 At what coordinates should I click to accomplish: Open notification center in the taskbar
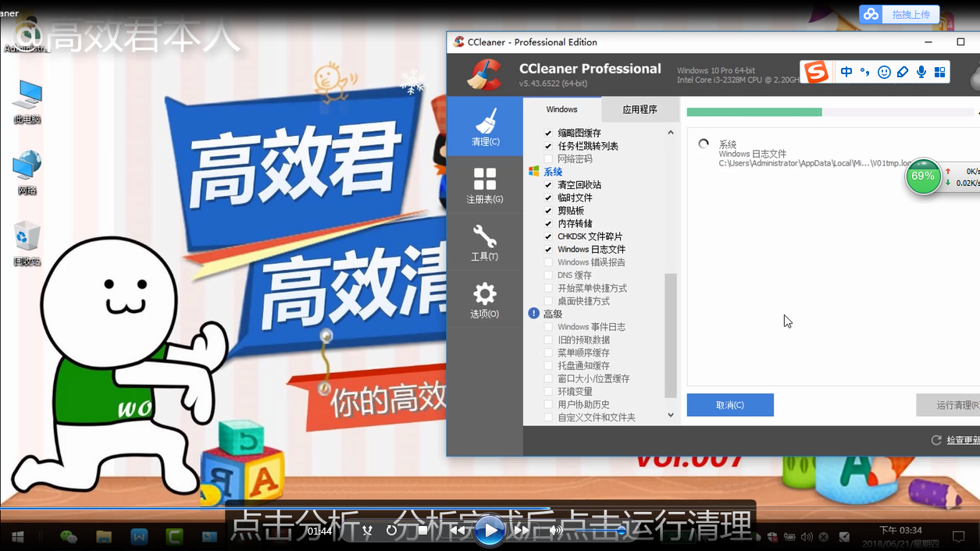[959, 537]
